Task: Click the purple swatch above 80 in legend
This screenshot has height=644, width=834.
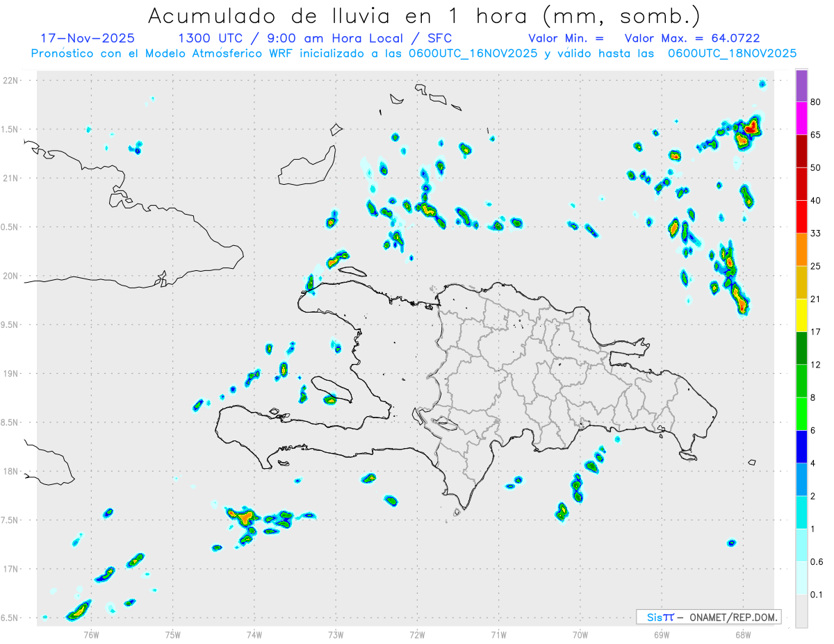Action: pos(801,86)
